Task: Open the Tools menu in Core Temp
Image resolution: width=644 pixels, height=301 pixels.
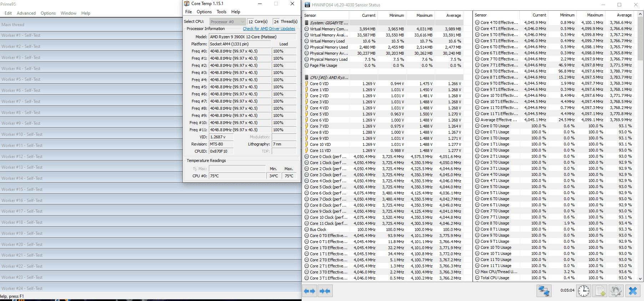Action: (221, 12)
